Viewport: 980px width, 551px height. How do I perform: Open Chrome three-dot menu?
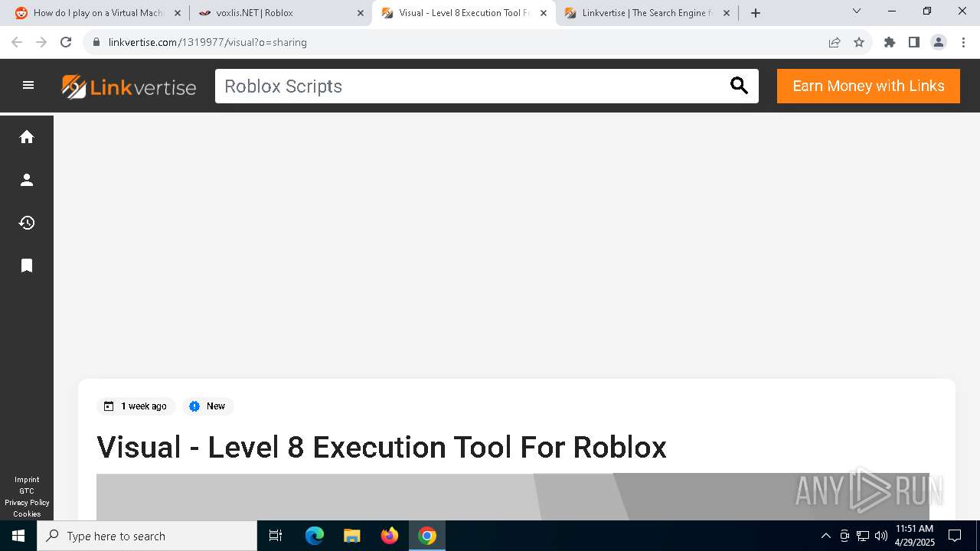click(x=963, y=42)
